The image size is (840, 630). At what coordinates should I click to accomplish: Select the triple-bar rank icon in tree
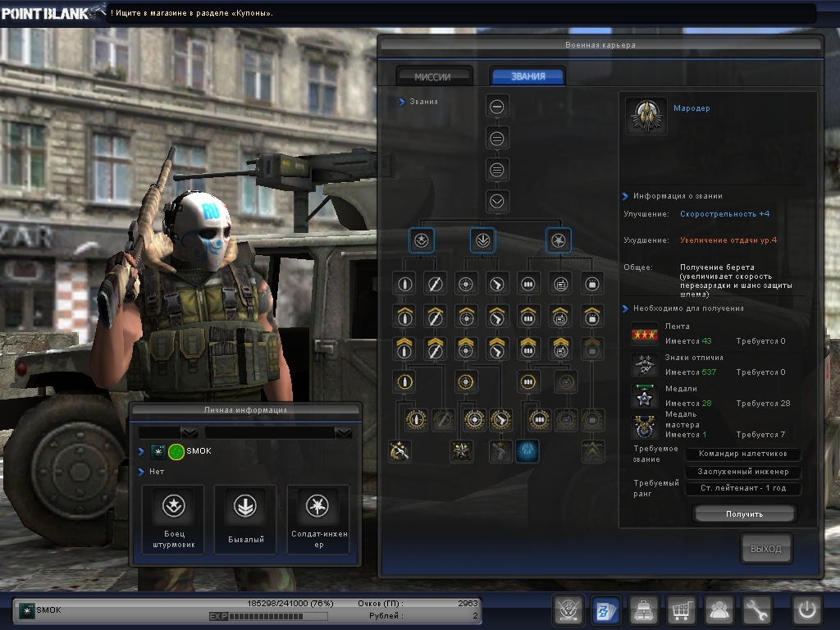point(497,171)
